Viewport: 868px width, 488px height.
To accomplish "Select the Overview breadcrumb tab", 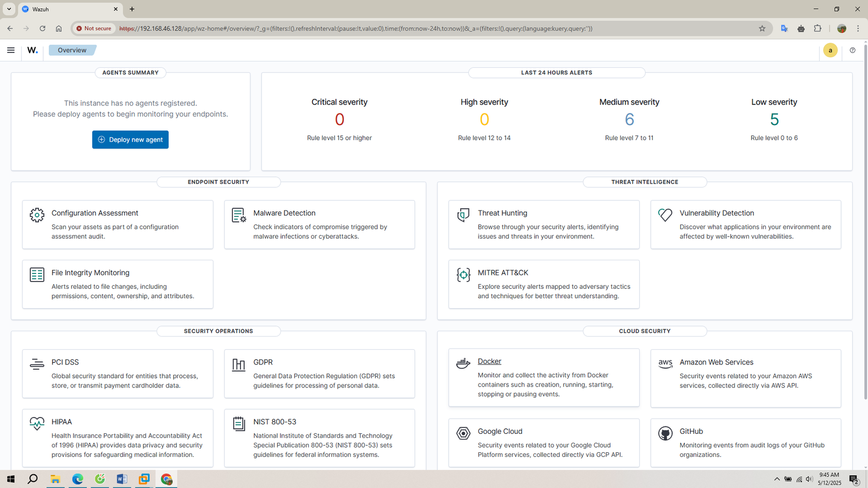I will pyautogui.click(x=72, y=50).
